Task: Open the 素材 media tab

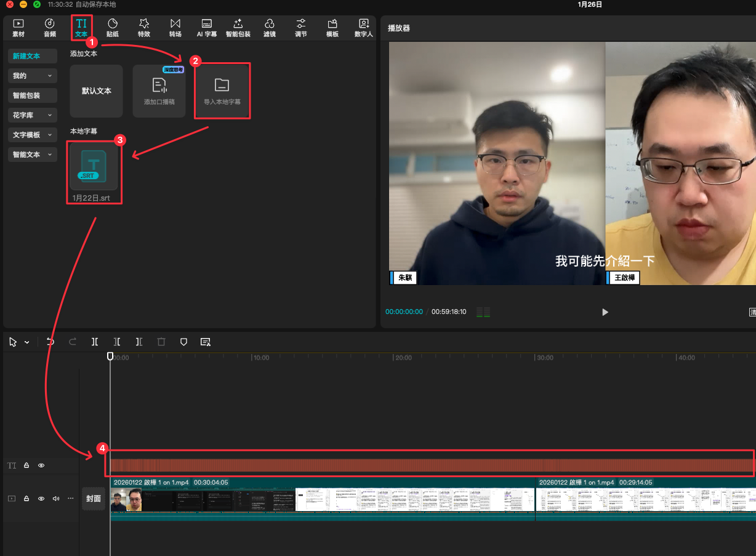Action: (x=18, y=28)
